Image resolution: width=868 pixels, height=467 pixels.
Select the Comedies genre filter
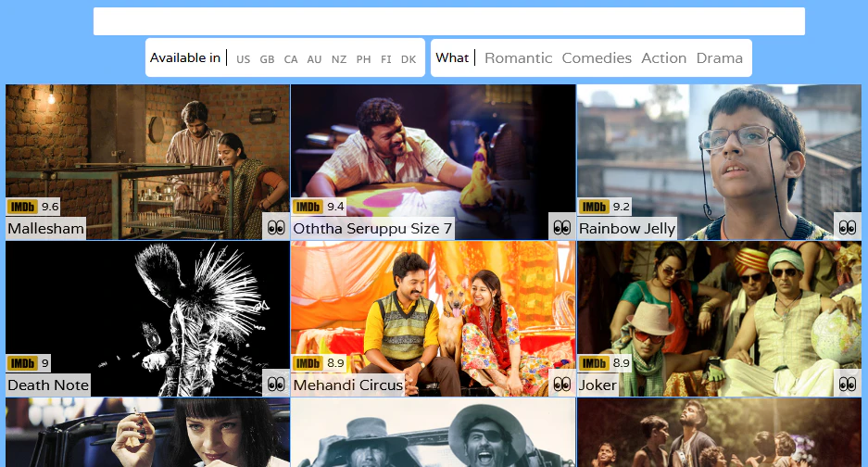pyautogui.click(x=597, y=58)
